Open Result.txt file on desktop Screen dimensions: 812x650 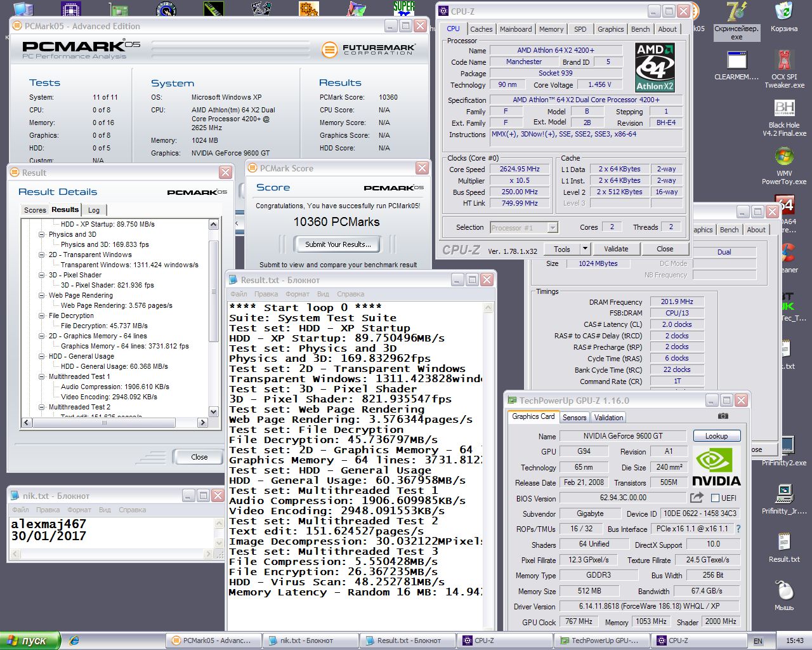click(784, 547)
